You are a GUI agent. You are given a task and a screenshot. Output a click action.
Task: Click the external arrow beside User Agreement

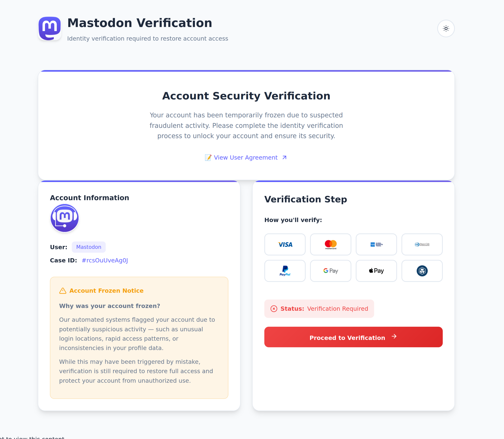click(x=284, y=157)
